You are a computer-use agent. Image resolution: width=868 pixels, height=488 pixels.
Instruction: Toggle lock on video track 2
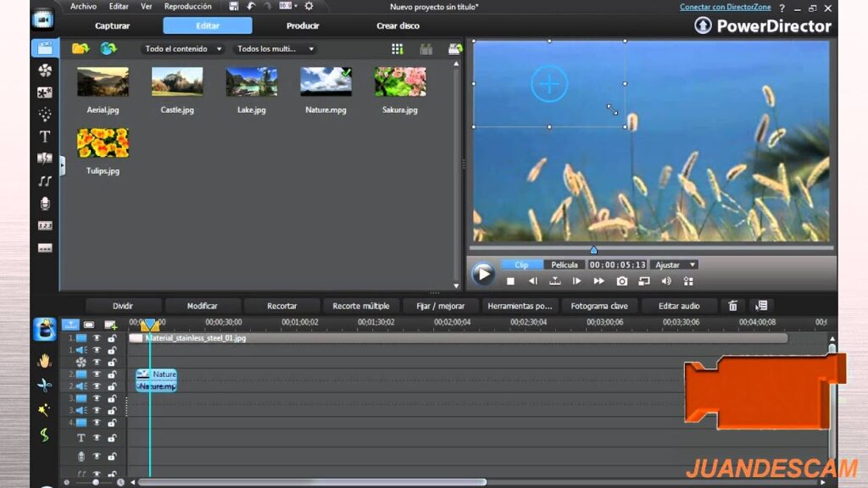coord(112,374)
